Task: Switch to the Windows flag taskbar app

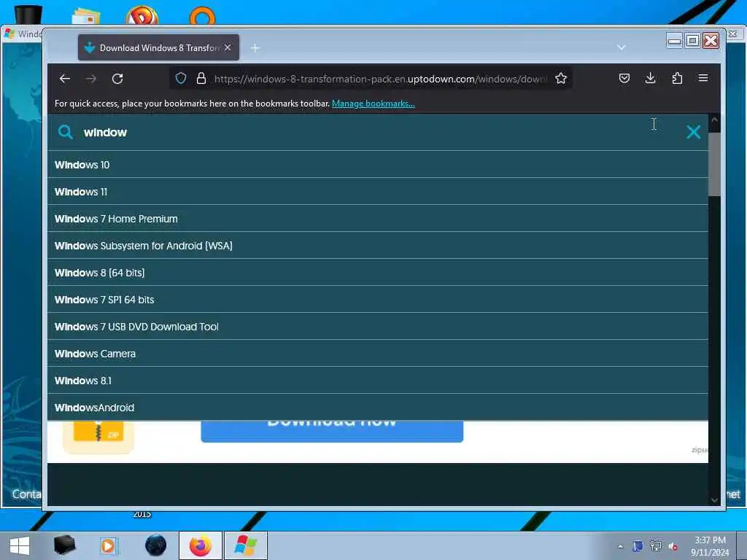Action: pos(246,545)
